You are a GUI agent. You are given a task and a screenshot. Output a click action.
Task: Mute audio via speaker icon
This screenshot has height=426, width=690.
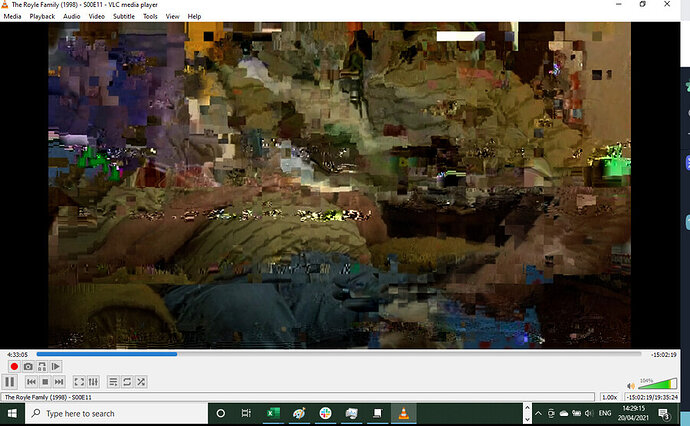coord(631,386)
